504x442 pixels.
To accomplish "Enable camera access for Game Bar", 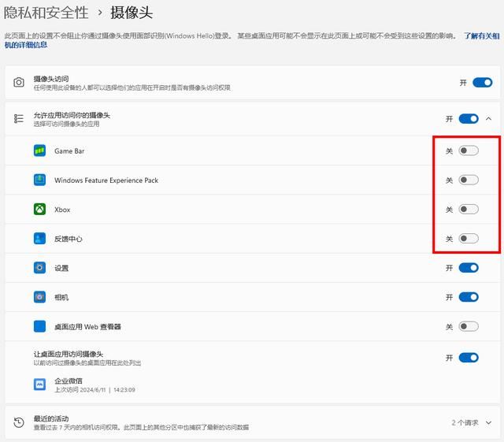I will pyautogui.click(x=469, y=150).
